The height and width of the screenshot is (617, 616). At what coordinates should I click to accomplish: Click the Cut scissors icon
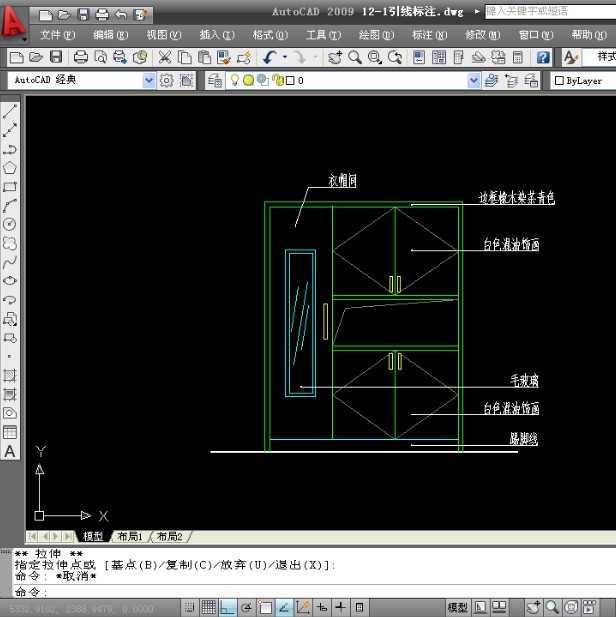pyautogui.click(x=165, y=57)
